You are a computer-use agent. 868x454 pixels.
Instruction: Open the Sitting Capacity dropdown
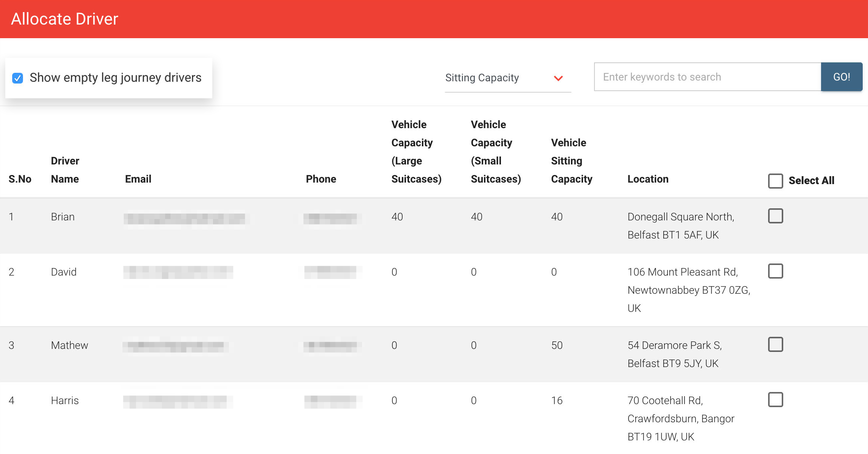pos(508,78)
